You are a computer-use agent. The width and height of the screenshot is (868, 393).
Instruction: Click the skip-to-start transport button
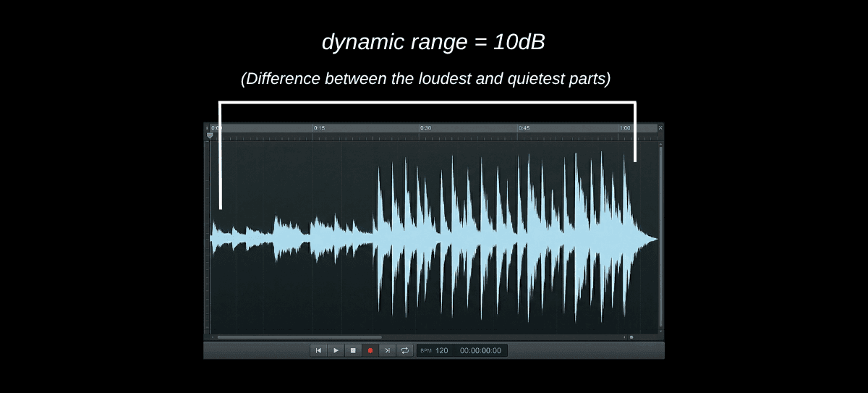[318, 350]
